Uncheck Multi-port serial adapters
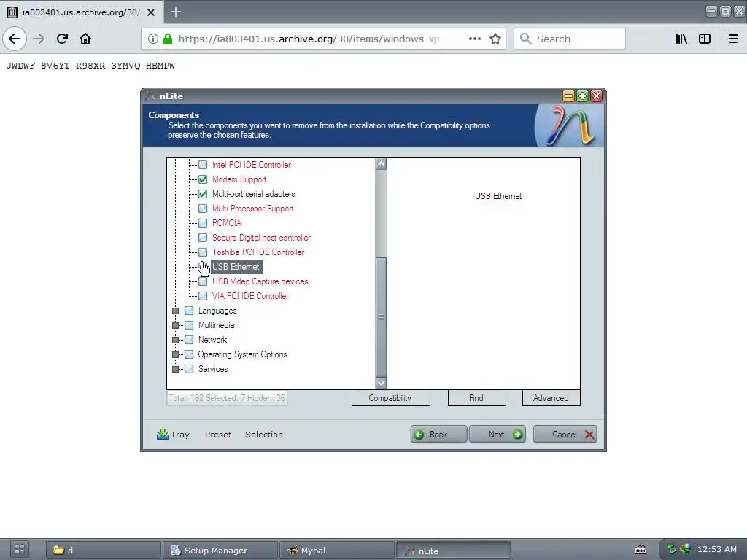The image size is (747, 560). [x=203, y=194]
